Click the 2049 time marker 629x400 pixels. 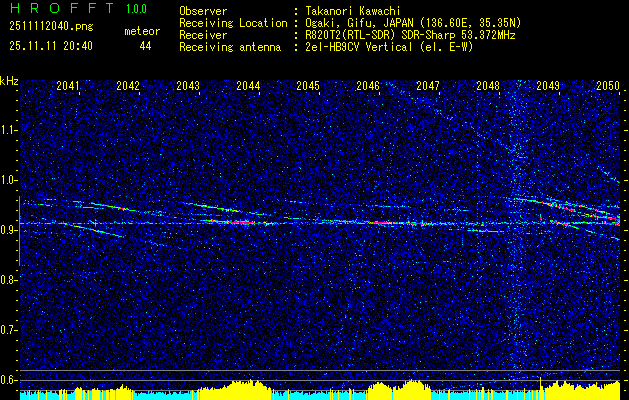(x=548, y=86)
